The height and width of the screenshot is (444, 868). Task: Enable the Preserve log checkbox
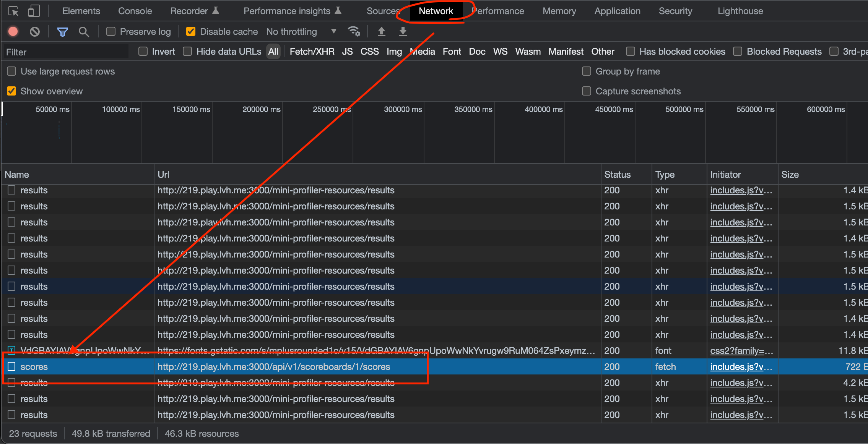point(111,31)
